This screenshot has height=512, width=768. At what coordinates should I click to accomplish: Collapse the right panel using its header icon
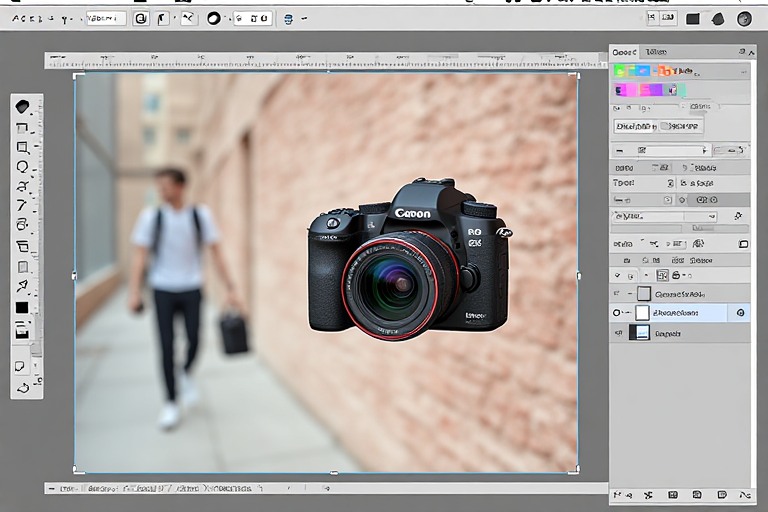(743, 51)
